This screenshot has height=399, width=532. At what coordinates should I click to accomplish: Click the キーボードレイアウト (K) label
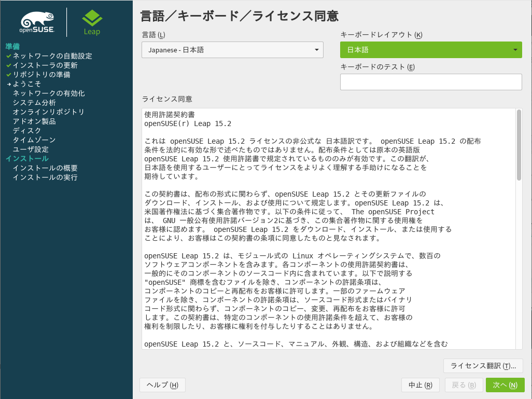381,35
